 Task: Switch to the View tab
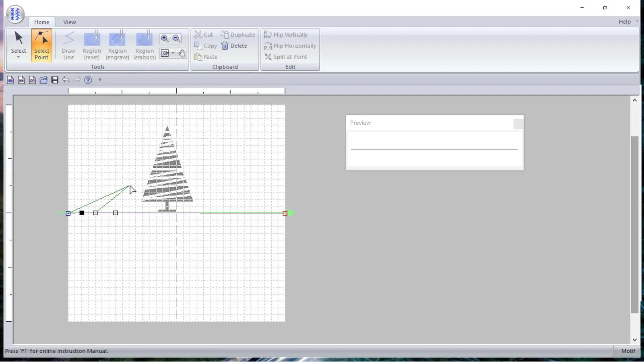(69, 22)
